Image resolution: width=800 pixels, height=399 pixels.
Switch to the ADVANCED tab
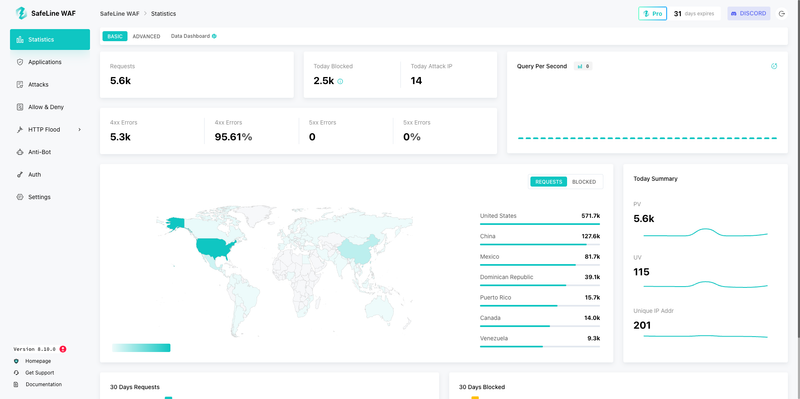[146, 36]
